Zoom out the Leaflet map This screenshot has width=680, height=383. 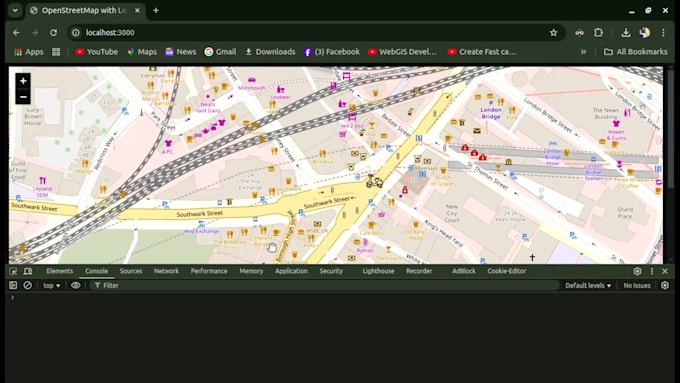(x=23, y=97)
